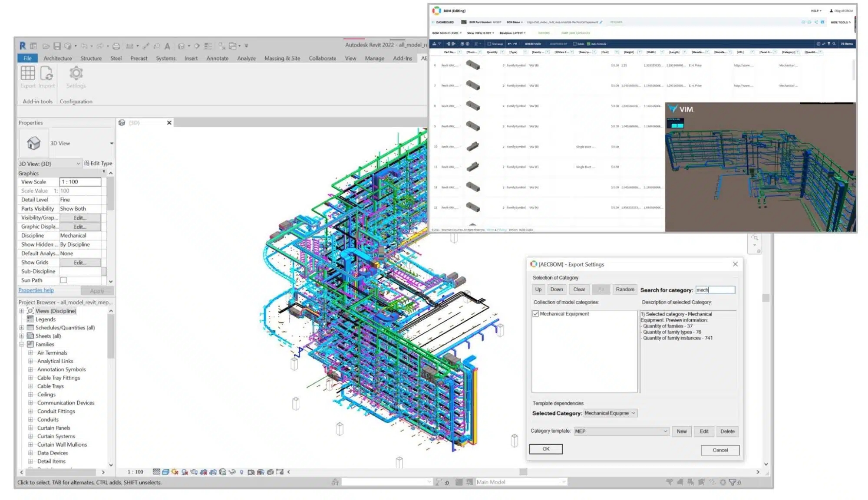Click the 3D View house icon in Properties
This screenshot has height=500, width=868.
click(33, 143)
